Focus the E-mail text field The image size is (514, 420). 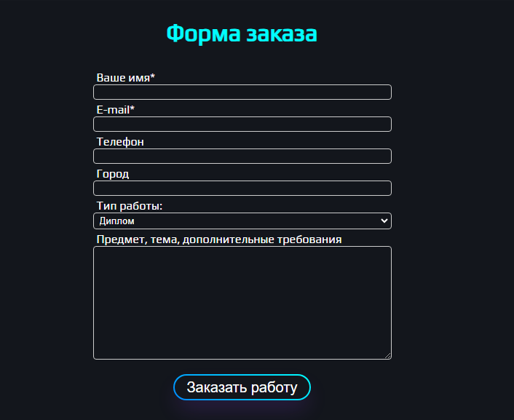(x=242, y=124)
